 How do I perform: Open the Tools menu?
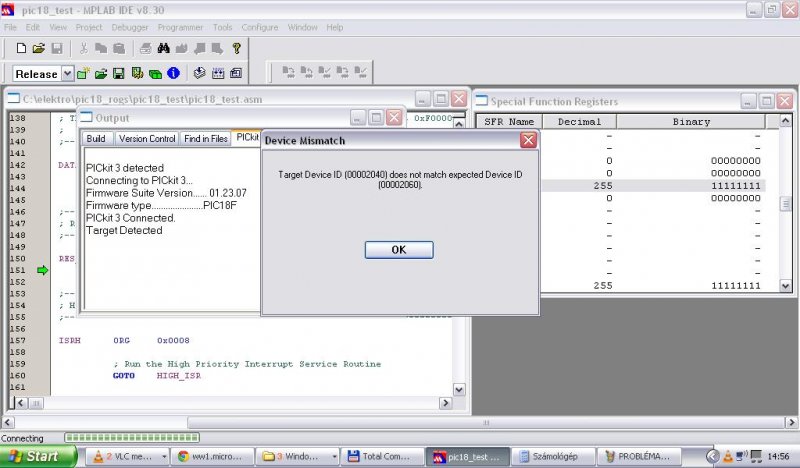tap(222, 28)
